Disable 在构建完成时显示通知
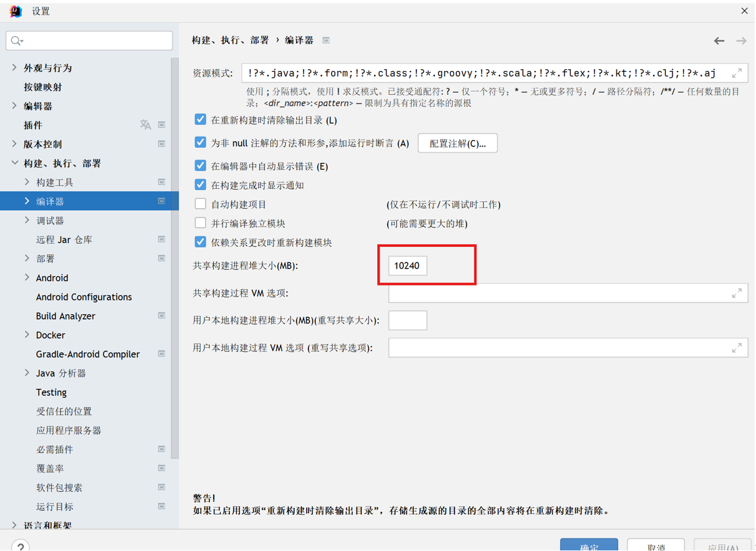Image resolution: width=756 pixels, height=551 pixels. [200, 183]
